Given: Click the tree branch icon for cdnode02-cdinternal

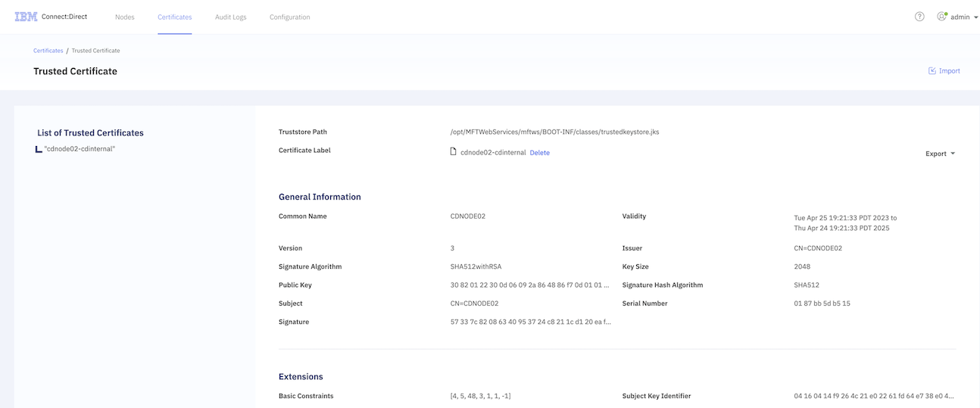Looking at the screenshot, I should tap(39, 149).
